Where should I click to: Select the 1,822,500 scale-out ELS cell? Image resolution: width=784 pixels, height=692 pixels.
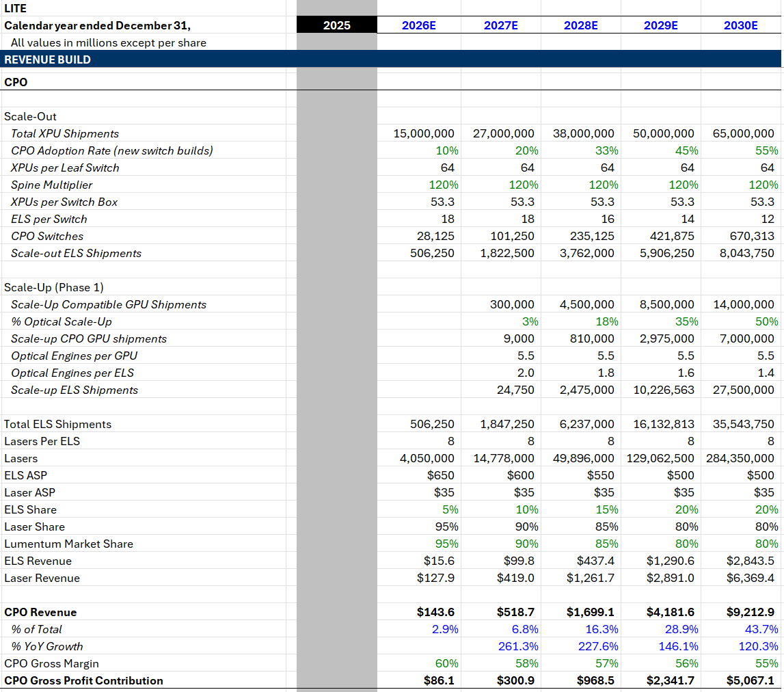[x=507, y=253]
